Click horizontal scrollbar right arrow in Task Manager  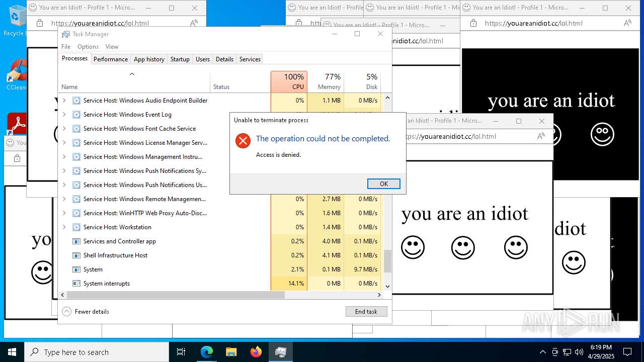(379, 295)
